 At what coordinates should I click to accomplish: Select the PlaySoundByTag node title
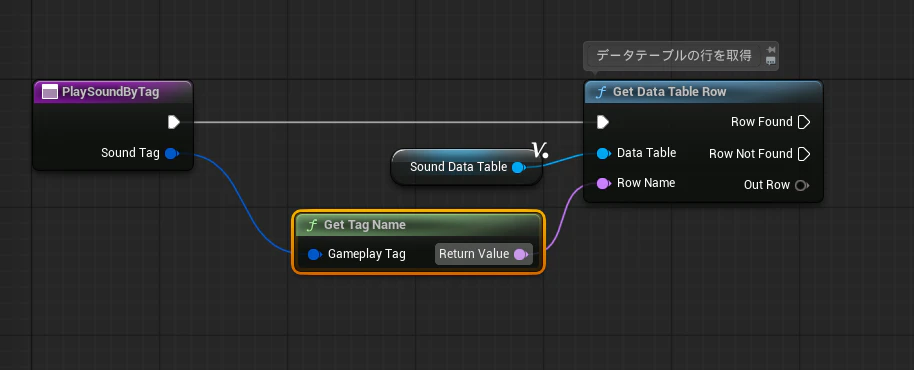[x=111, y=92]
